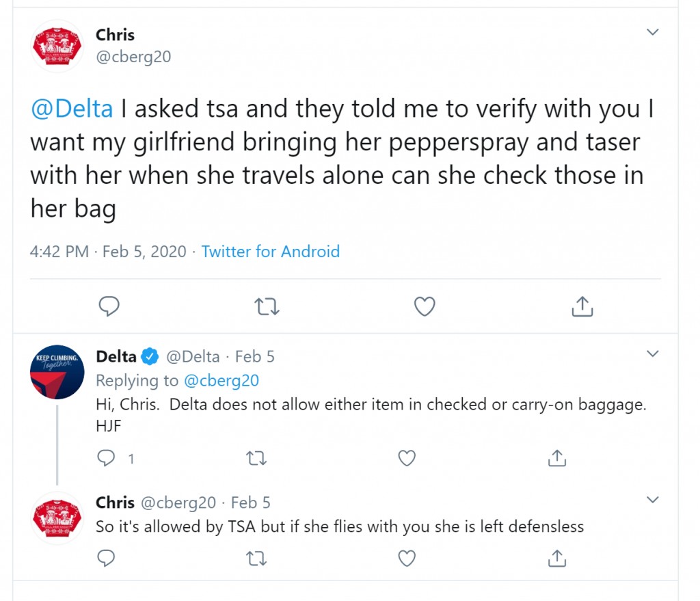Expand options menu on Chris's main tweet

click(x=653, y=32)
